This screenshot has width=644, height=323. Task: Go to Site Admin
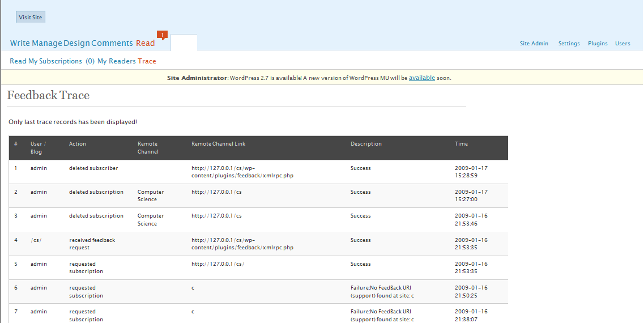pyautogui.click(x=534, y=44)
